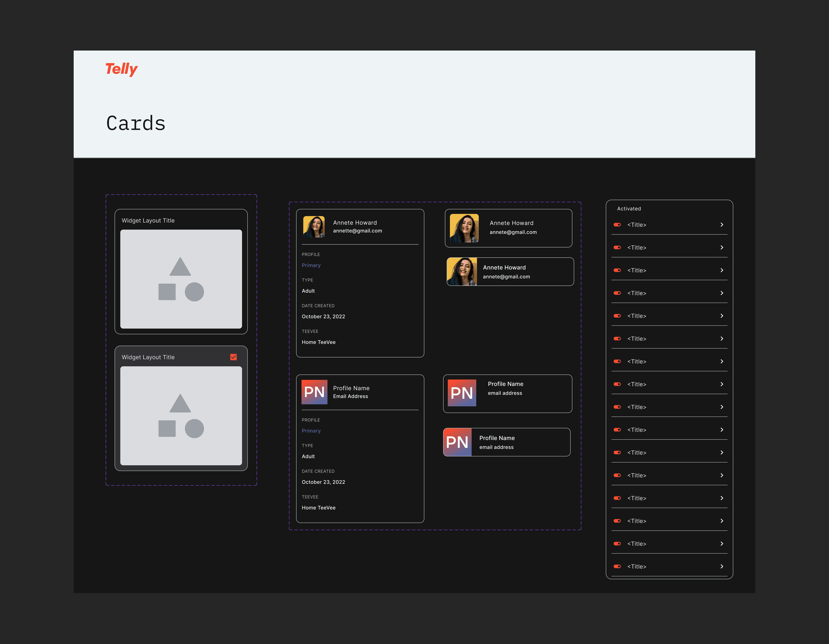Click placeholder shapes image in checked widget card
The image size is (829, 644).
coord(181,415)
